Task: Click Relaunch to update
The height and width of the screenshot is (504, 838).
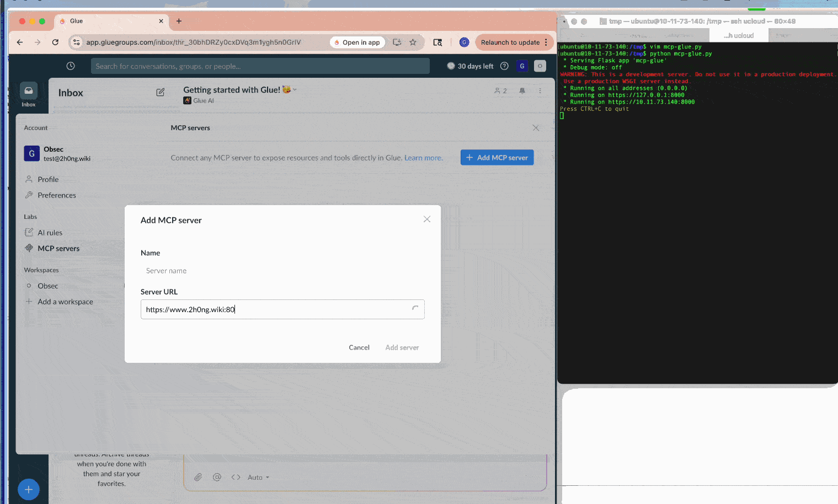Action: [510, 42]
